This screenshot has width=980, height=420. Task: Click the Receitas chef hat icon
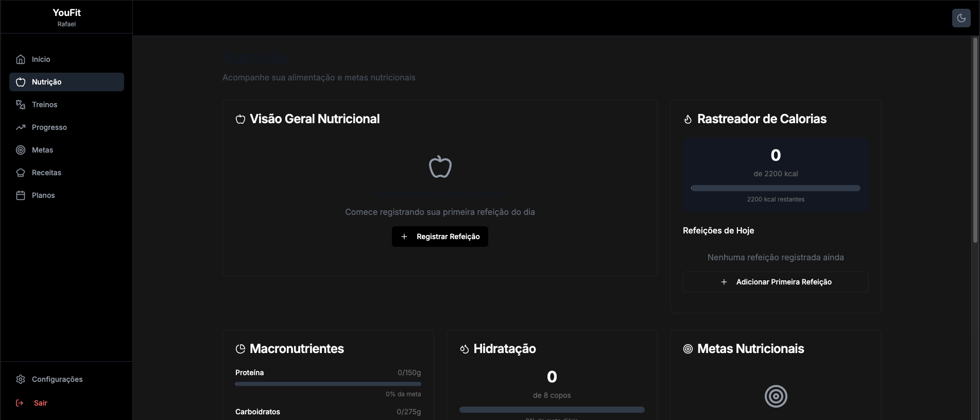[21, 173]
